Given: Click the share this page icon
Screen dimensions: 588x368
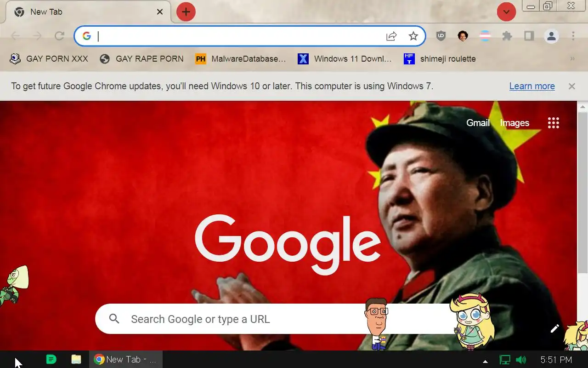Looking at the screenshot, I should coord(391,36).
